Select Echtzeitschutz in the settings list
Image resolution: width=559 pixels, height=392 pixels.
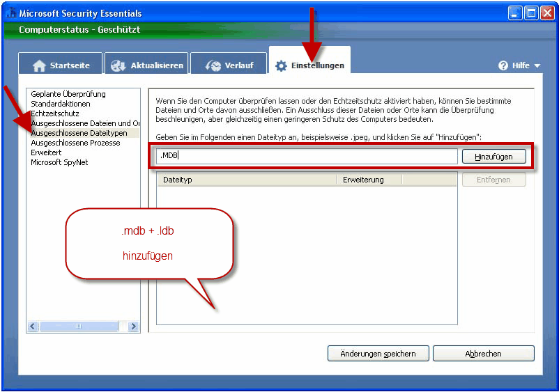(55, 113)
